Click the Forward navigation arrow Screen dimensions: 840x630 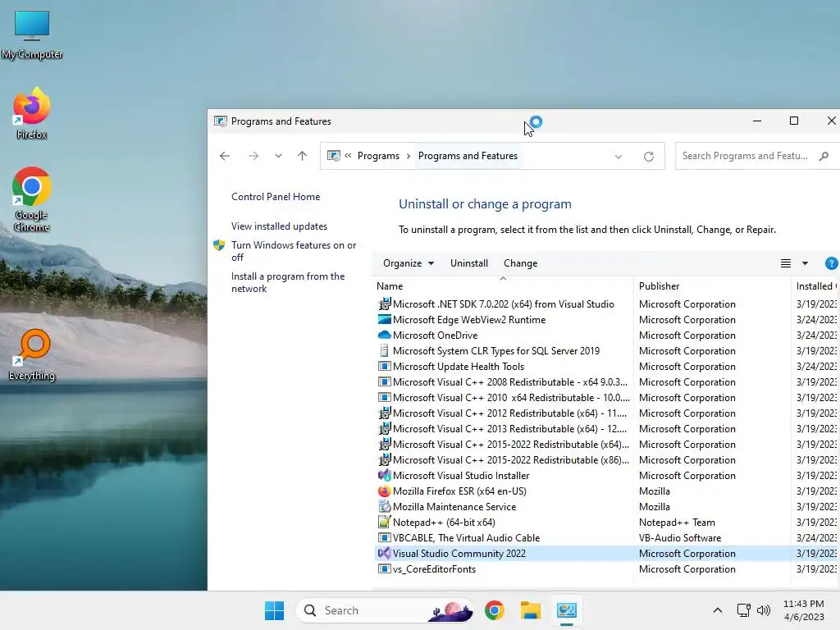(253, 156)
